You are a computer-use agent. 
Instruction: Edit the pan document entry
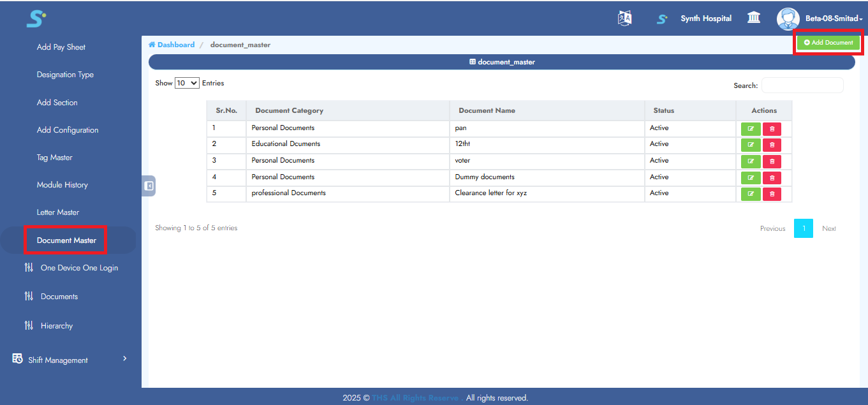[x=751, y=128]
